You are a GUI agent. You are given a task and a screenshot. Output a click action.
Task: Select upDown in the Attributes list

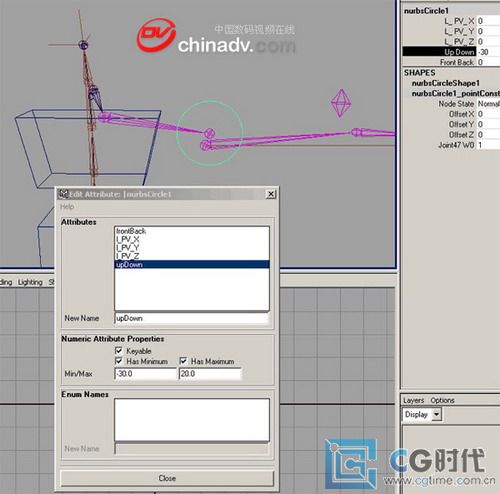click(192, 264)
